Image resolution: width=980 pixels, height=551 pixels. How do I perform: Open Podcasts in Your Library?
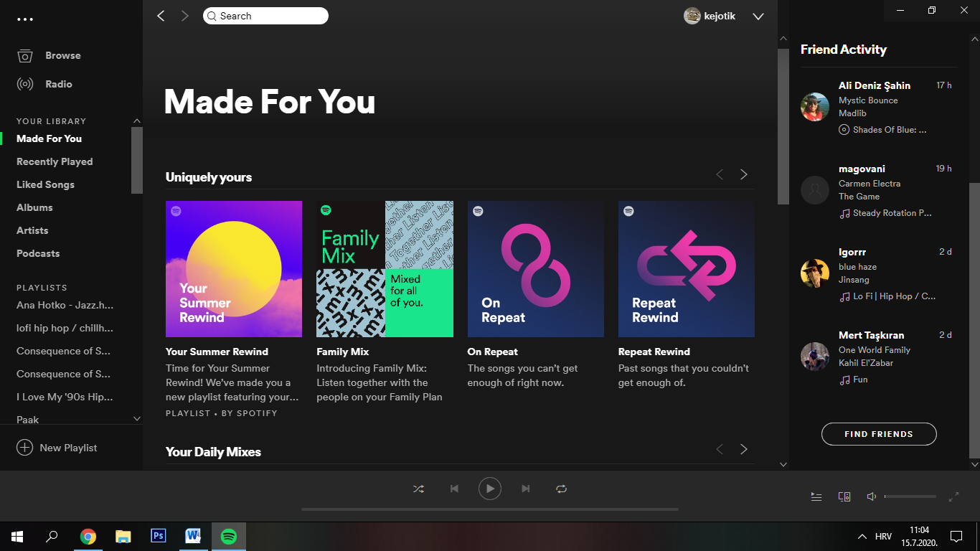38,253
